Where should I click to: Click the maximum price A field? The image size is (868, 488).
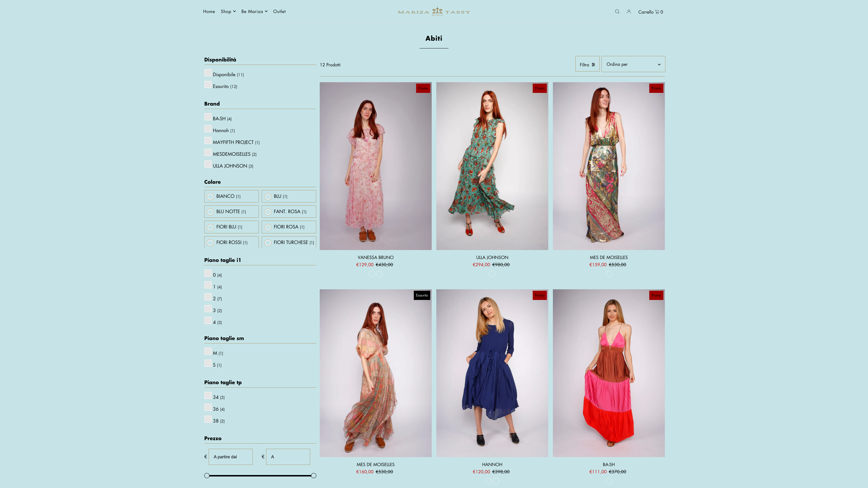(288, 457)
